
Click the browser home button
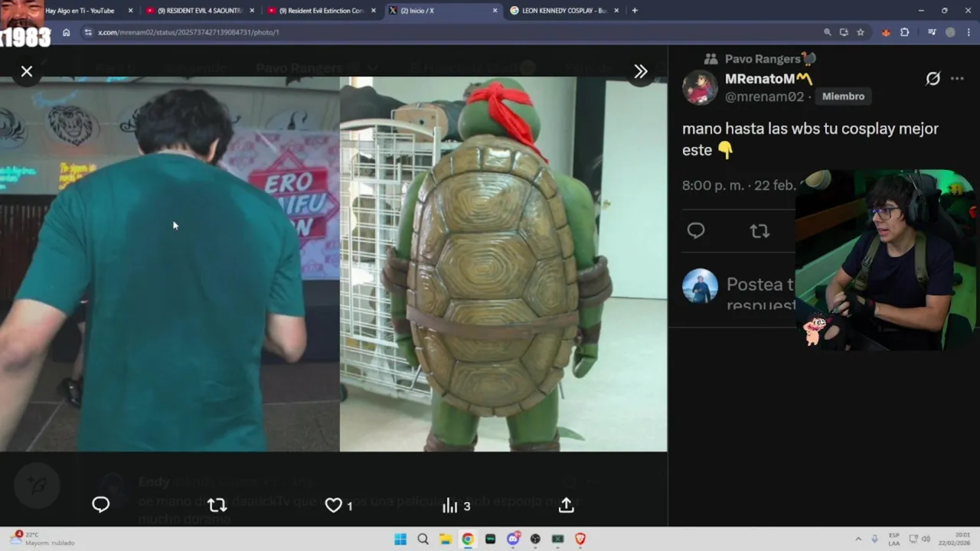click(x=67, y=32)
